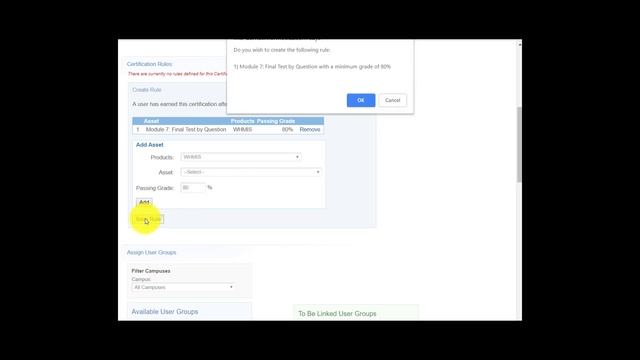The width and height of the screenshot is (640, 360).
Task: Click the To Be Linked User Groups heading
Action: point(337,314)
